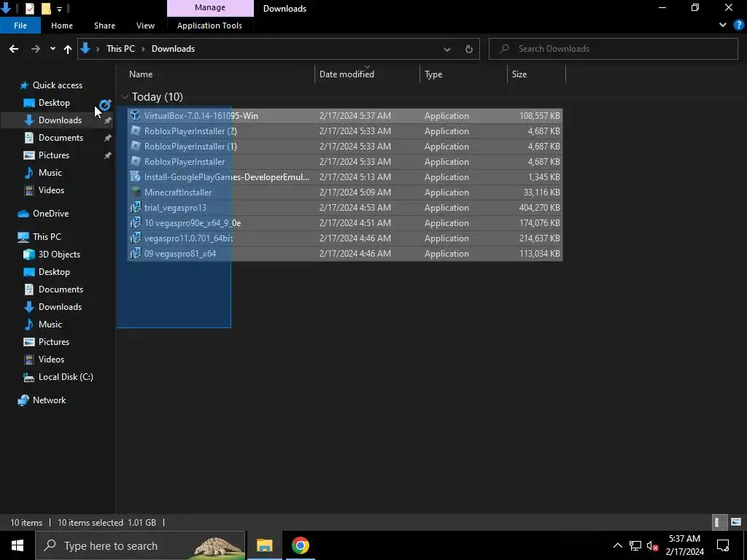
Task: Click the Properties quick access toolbar icon
Action: click(x=29, y=8)
